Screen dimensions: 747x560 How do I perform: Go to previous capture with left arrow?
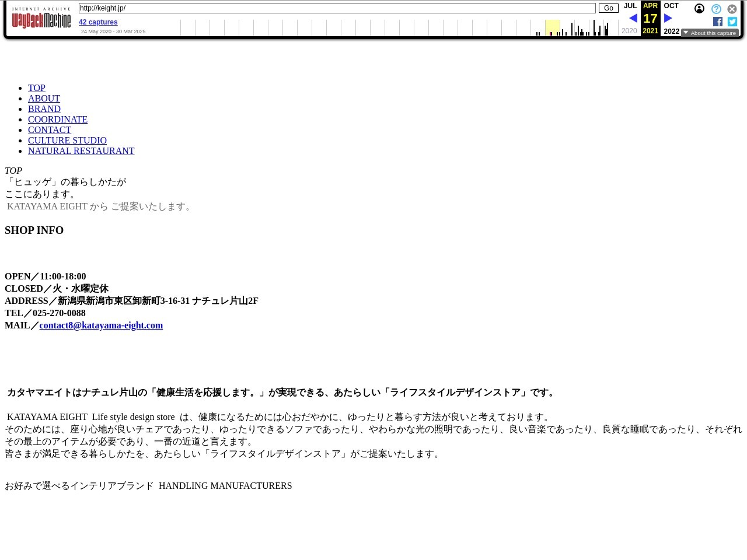pyautogui.click(x=633, y=19)
